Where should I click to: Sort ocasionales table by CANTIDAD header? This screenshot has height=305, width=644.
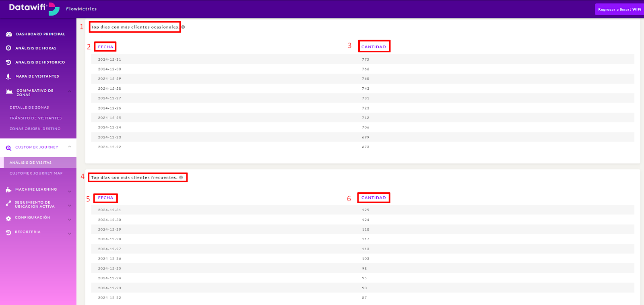point(374,47)
